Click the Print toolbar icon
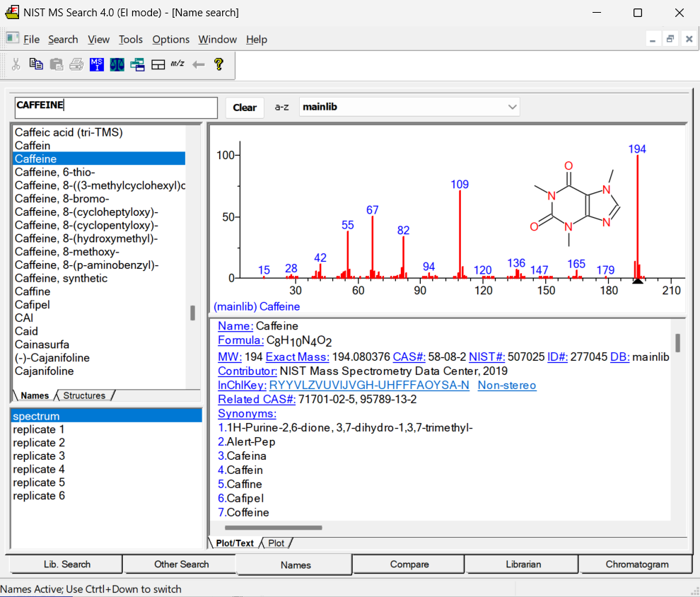Image resolution: width=700 pixels, height=597 pixels. pyautogui.click(x=76, y=65)
